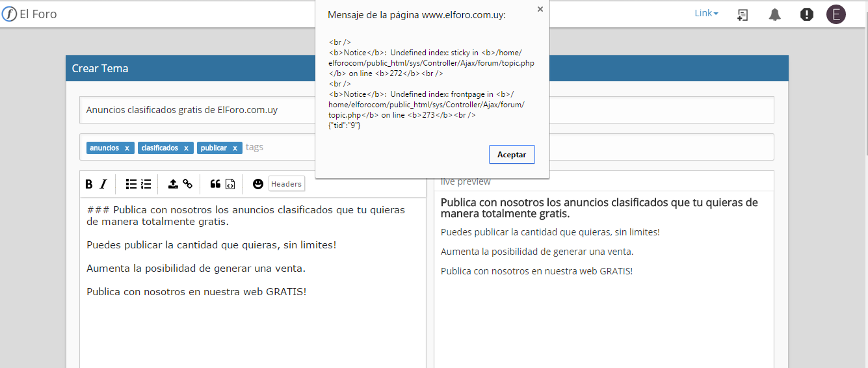Open the new topic page icon

click(743, 14)
